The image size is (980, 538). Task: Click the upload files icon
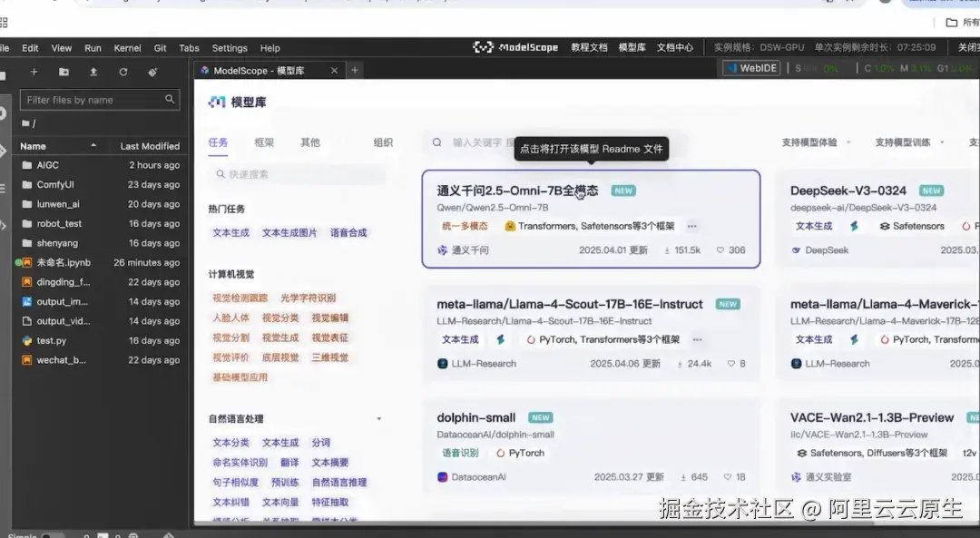pos(94,73)
